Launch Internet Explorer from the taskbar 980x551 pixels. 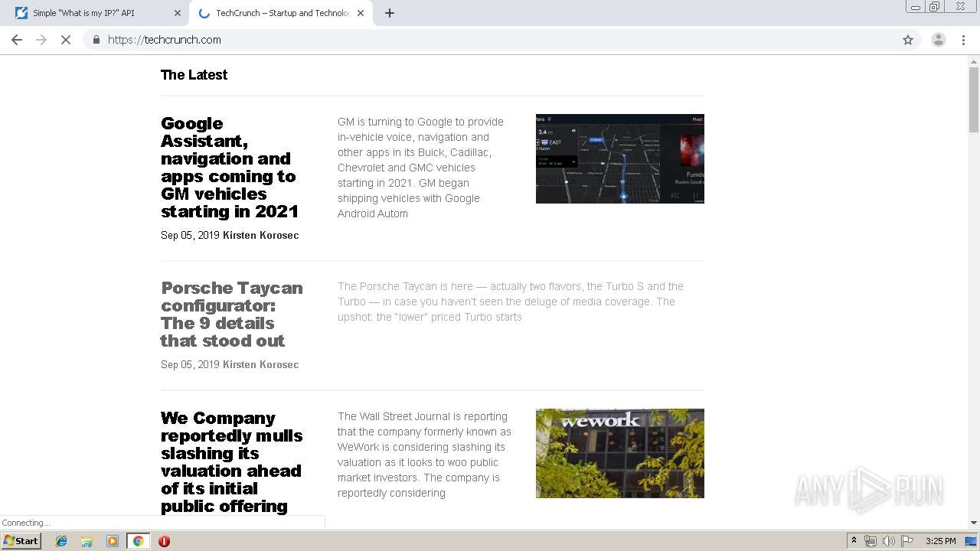tap(61, 541)
